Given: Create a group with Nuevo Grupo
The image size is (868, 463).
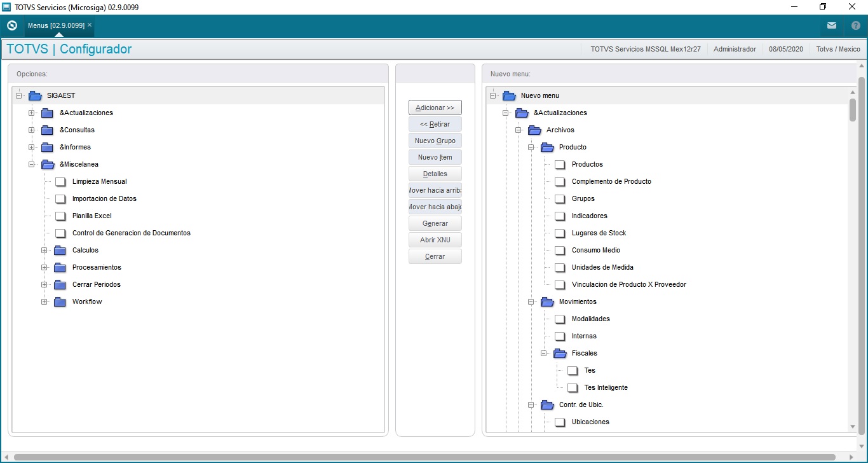Looking at the screenshot, I should pos(435,141).
